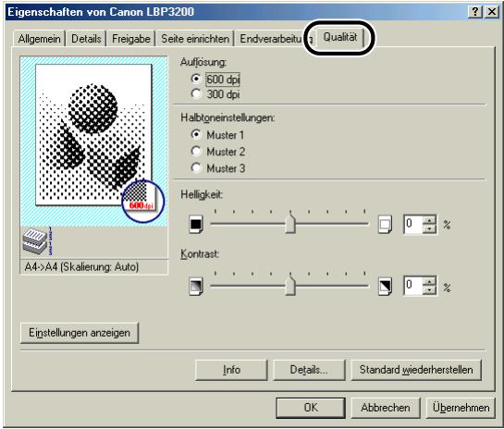
Task: Select the 600 dpi resolution option
Action: (215, 79)
